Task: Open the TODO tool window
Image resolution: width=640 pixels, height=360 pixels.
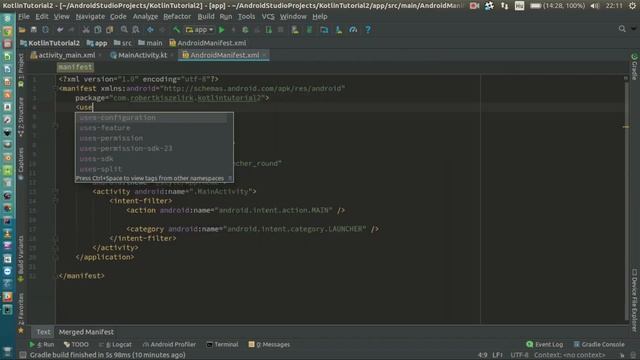Action: coord(76,344)
